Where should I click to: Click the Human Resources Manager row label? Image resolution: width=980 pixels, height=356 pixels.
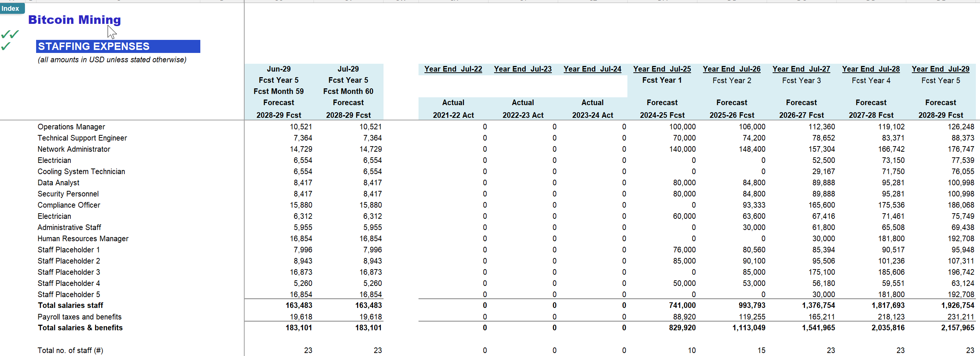(83, 238)
